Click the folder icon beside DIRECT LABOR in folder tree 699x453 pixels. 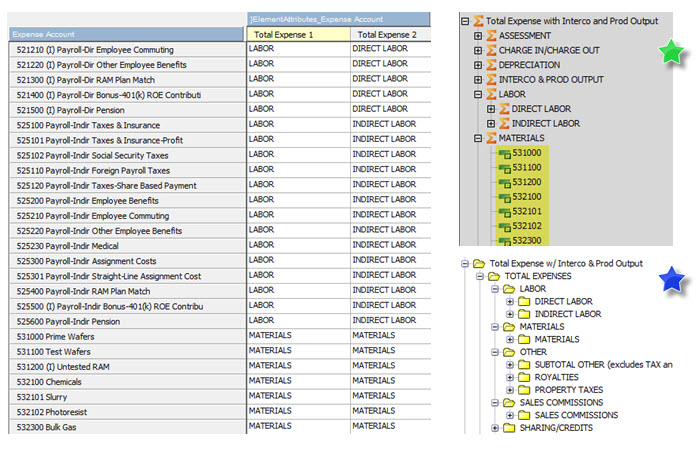tap(524, 302)
